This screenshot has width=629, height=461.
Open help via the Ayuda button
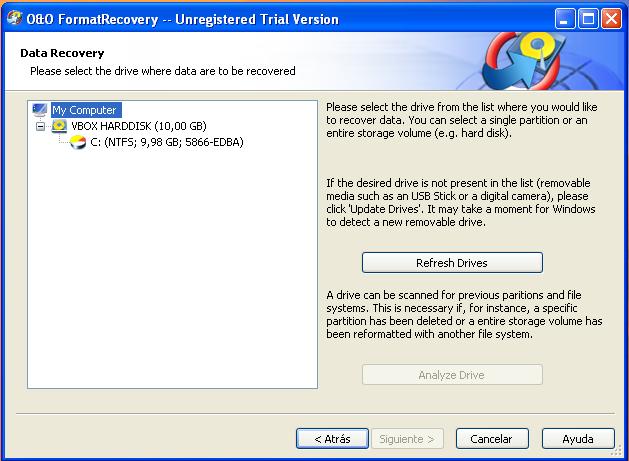tap(578, 439)
